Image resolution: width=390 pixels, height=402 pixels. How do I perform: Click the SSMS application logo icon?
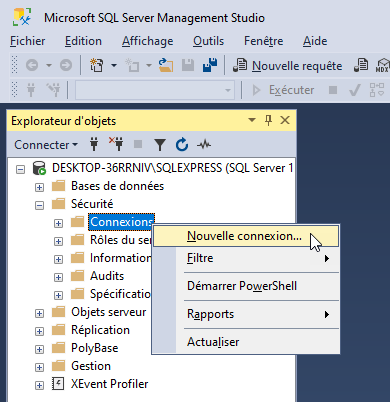click(x=22, y=17)
